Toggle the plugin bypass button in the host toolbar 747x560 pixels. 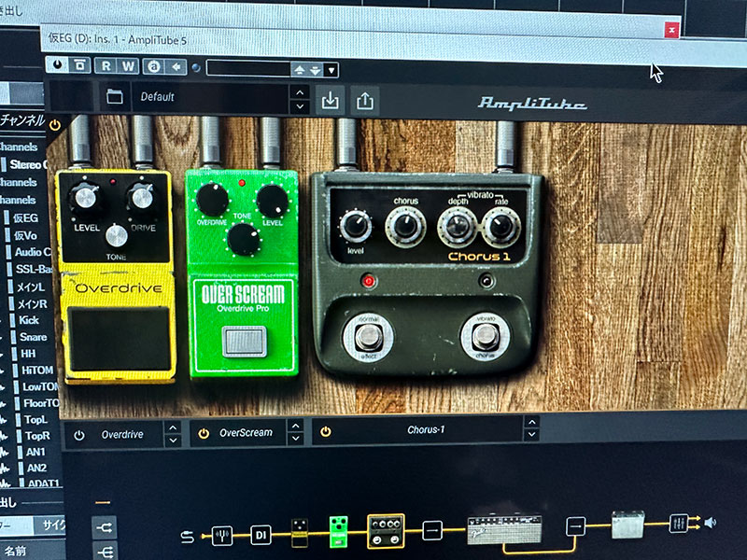tap(58, 64)
